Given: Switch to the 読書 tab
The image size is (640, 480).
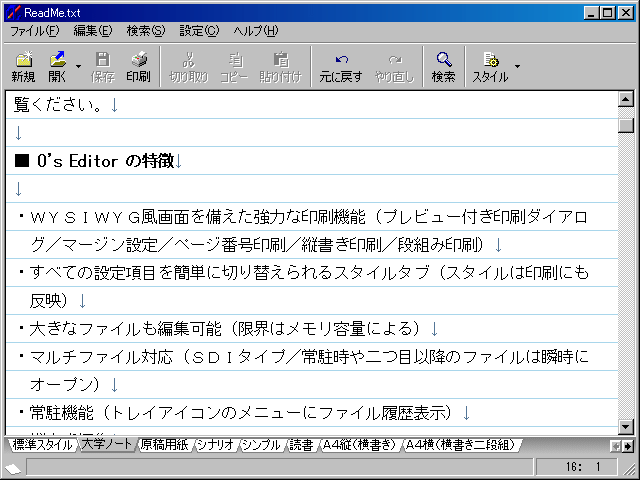Looking at the screenshot, I should [301, 445].
